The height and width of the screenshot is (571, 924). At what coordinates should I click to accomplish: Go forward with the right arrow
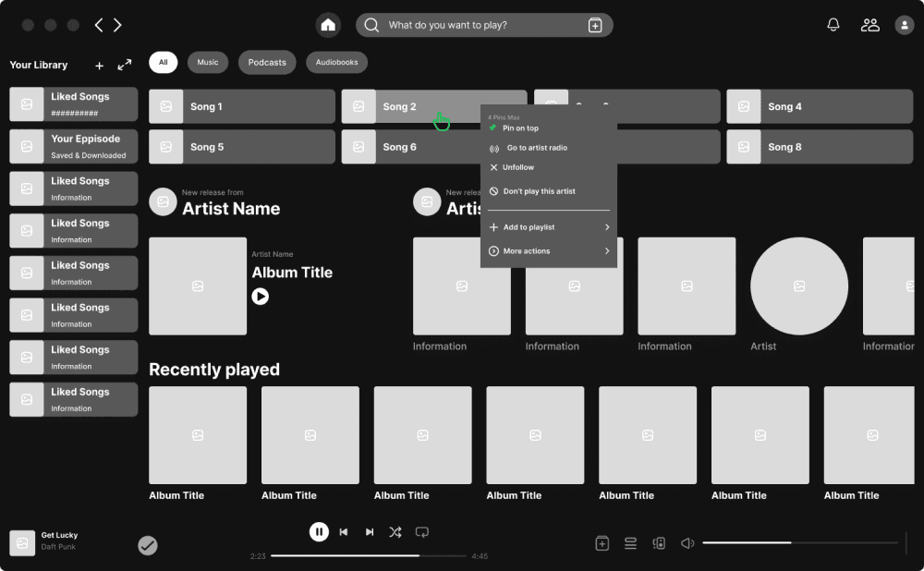pos(118,25)
